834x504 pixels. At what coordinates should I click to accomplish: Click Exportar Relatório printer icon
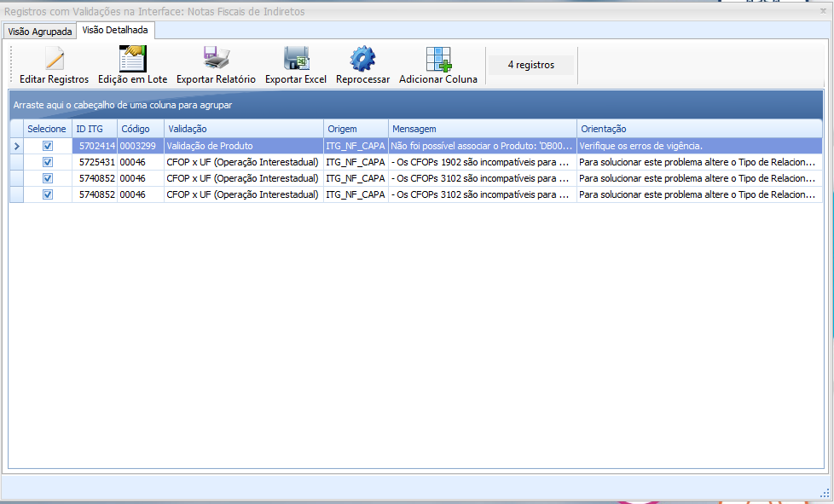click(216, 59)
